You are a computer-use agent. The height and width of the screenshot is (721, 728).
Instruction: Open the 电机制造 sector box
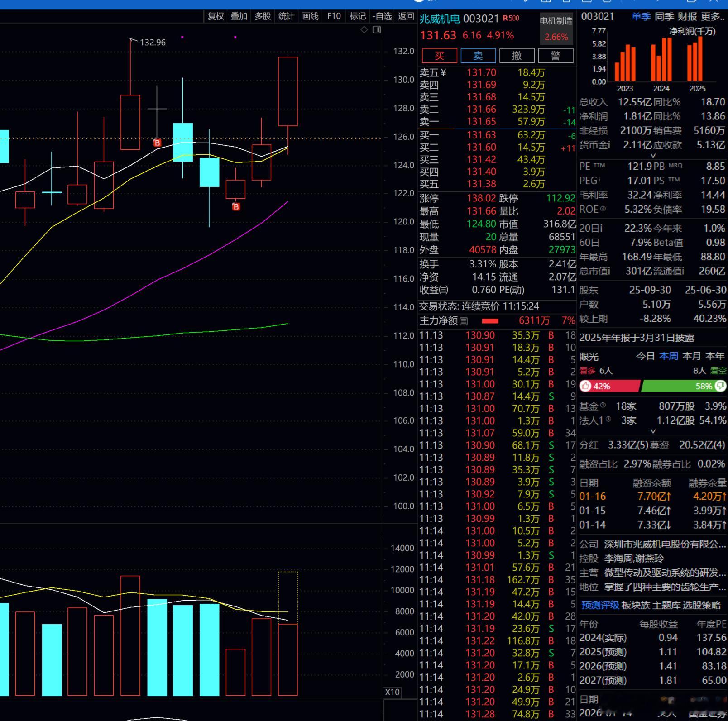click(x=556, y=29)
